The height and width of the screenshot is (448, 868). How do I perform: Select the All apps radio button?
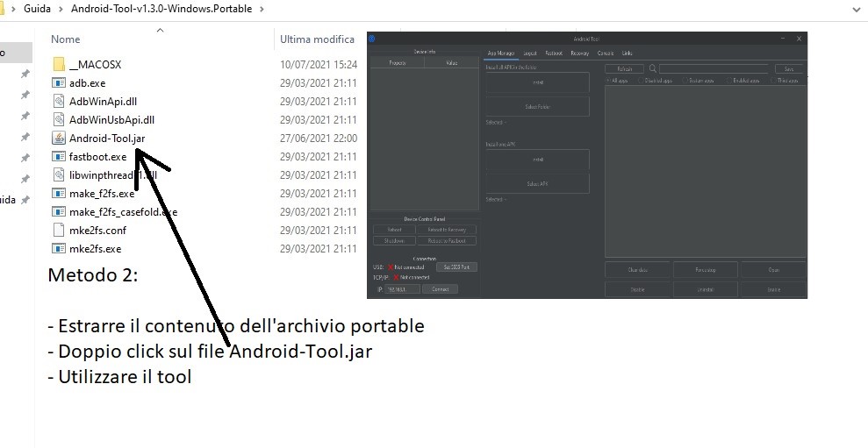click(608, 81)
